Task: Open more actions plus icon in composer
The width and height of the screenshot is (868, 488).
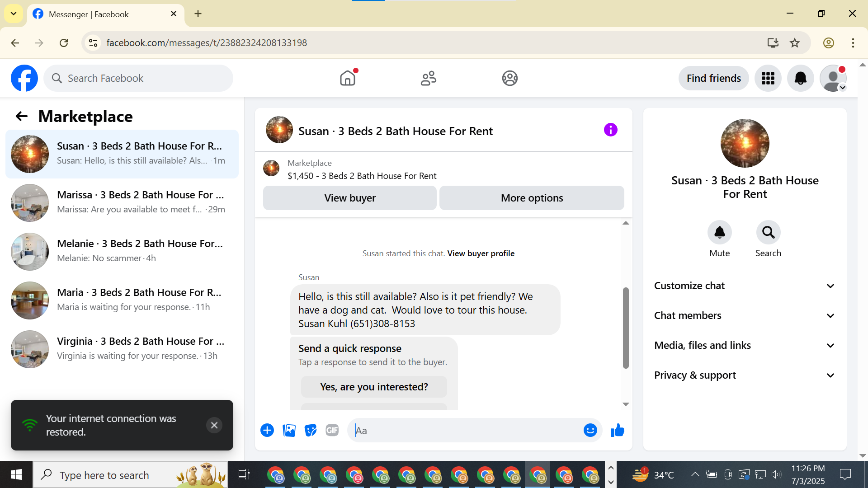Action: 267,431
